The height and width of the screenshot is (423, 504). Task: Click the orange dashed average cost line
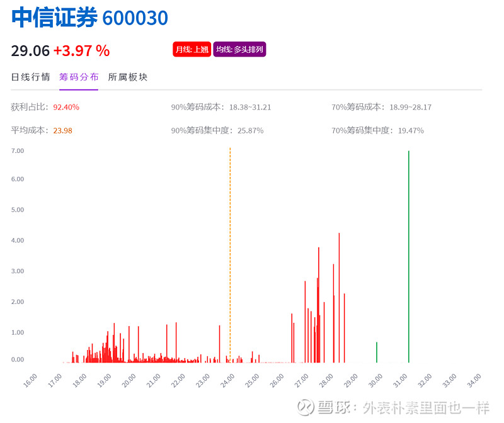point(230,256)
